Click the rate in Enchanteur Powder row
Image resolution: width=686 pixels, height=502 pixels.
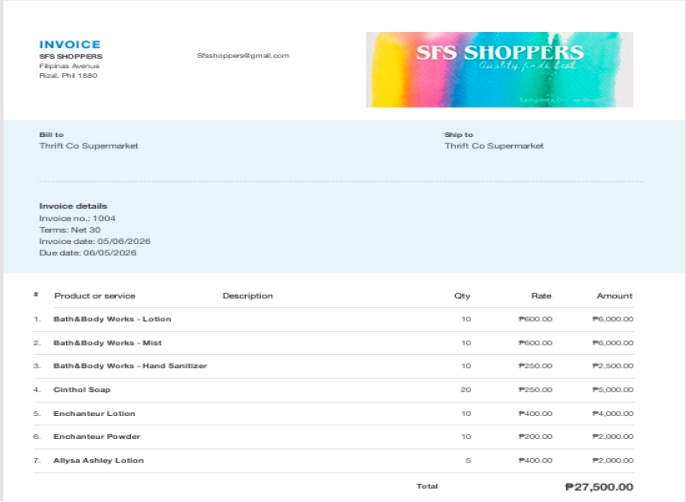pos(536,437)
